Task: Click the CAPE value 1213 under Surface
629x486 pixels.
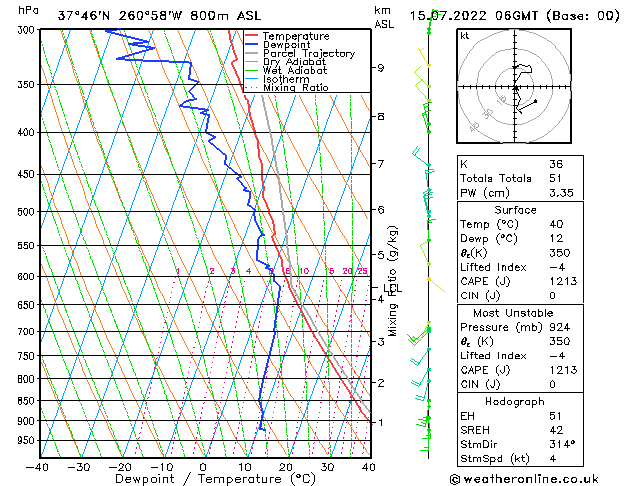Action: pos(563,281)
